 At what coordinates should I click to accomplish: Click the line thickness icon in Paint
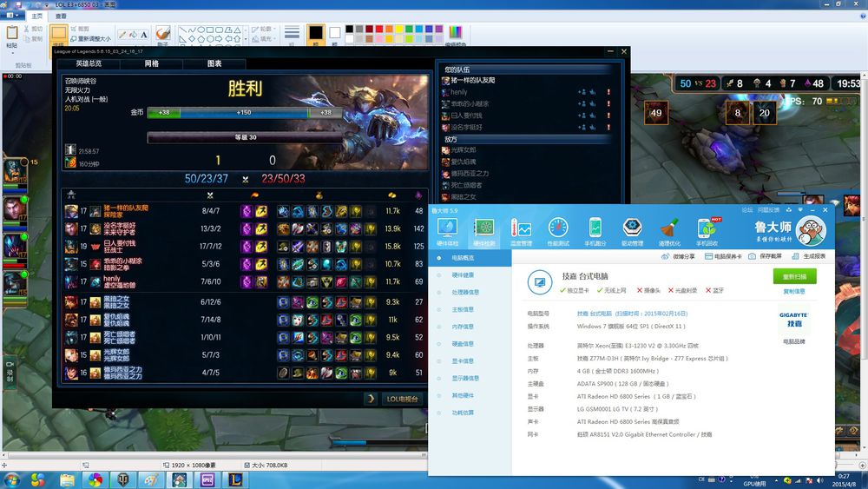tap(292, 33)
